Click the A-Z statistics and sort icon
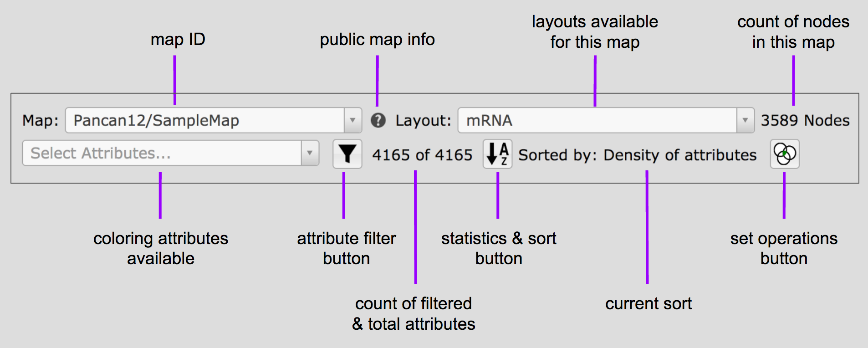This screenshot has height=348, width=868. (x=497, y=154)
